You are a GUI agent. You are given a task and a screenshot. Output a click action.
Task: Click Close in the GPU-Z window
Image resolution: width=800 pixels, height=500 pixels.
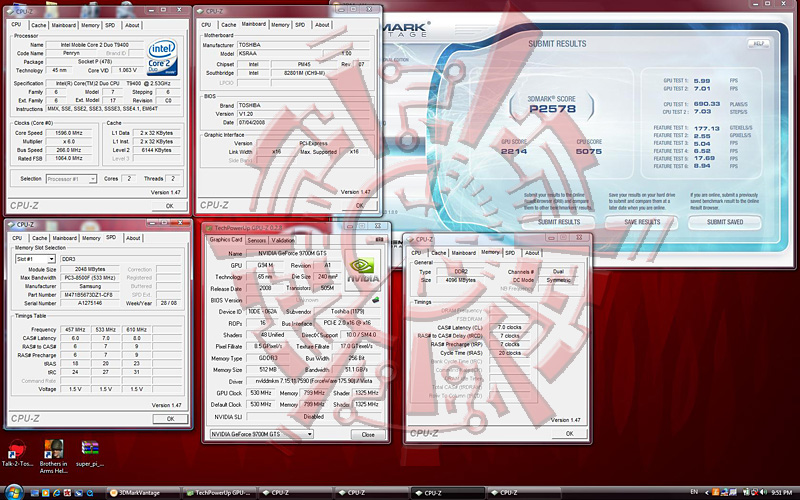368,435
